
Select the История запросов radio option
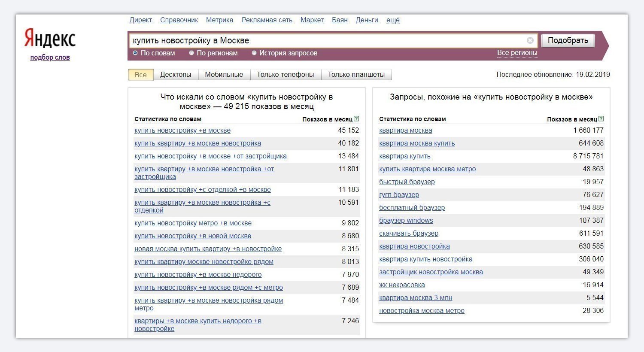(254, 53)
